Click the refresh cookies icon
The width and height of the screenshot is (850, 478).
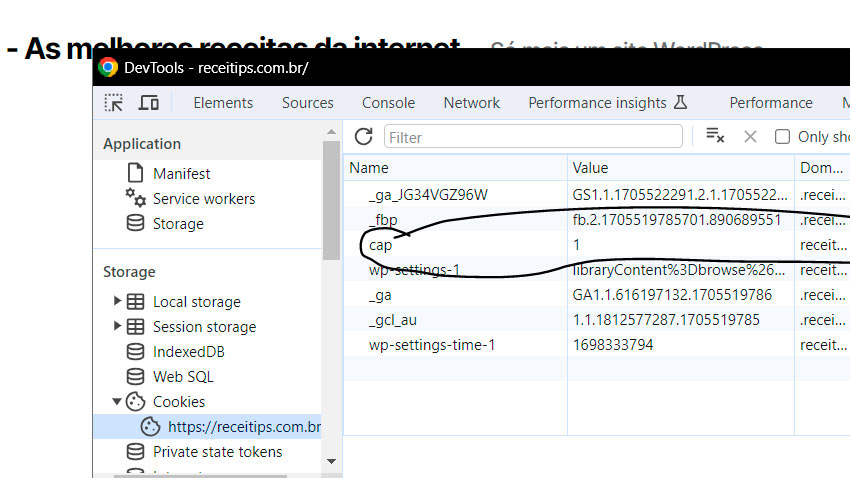364,137
